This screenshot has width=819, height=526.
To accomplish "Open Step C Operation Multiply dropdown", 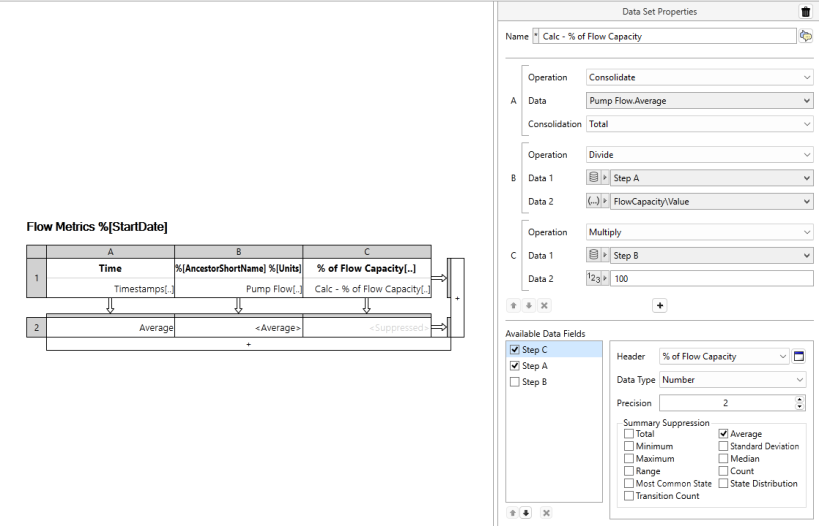I will point(699,232).
